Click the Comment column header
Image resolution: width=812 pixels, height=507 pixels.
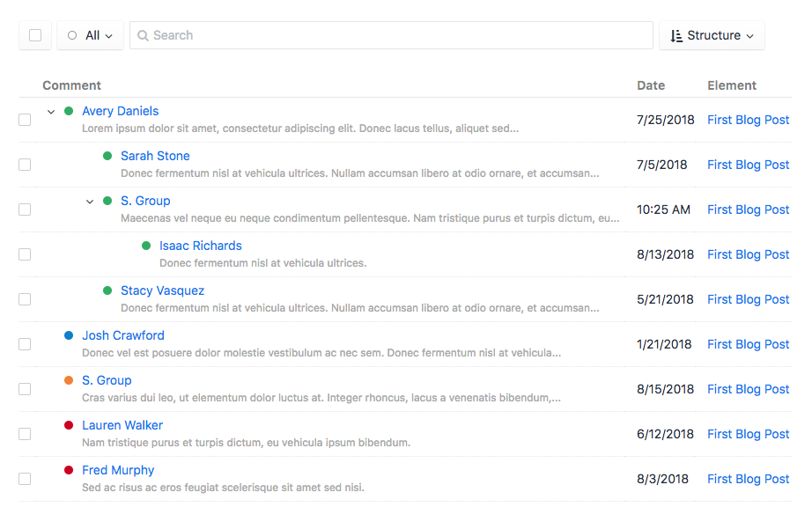point(71,85)
